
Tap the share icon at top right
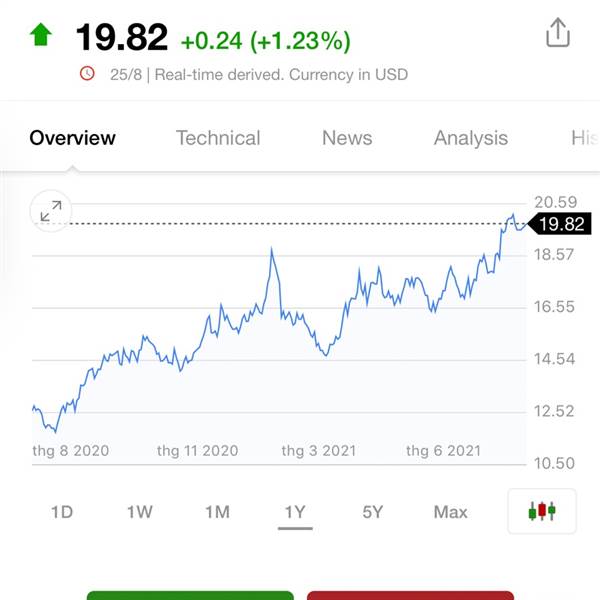(557, 34)
